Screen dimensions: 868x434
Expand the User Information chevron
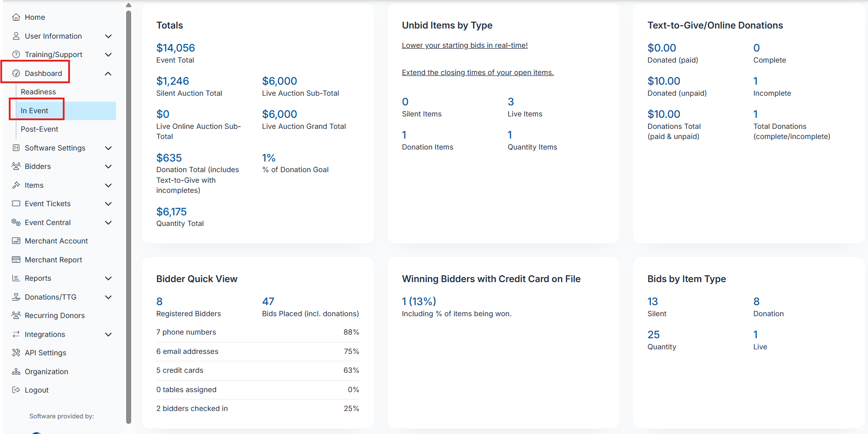click(x=108, y=36)
